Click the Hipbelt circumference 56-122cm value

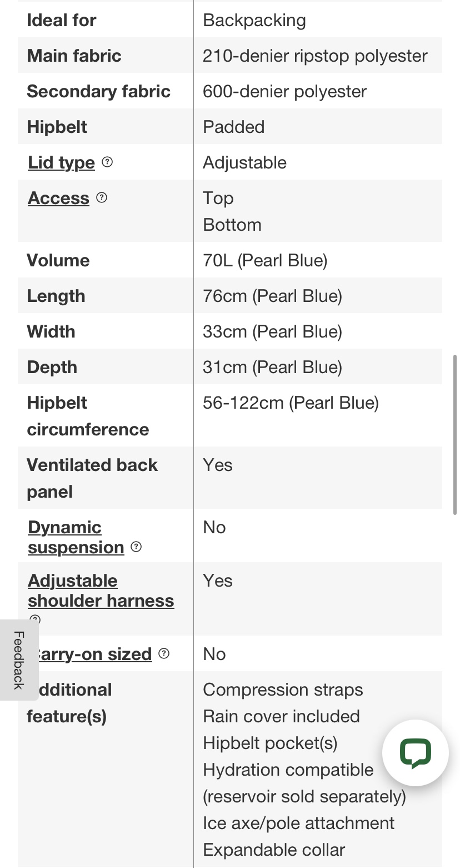click(291, 403)
